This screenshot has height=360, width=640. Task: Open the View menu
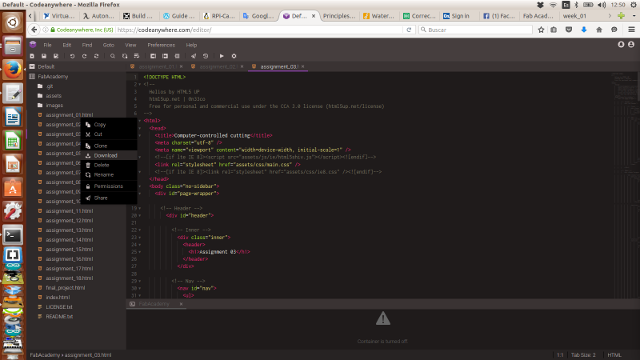[x=131, y=45]
